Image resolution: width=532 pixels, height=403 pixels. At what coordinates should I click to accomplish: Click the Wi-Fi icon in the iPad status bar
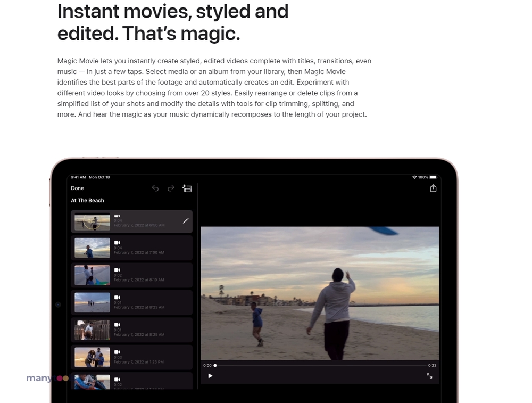click(414, 177)
